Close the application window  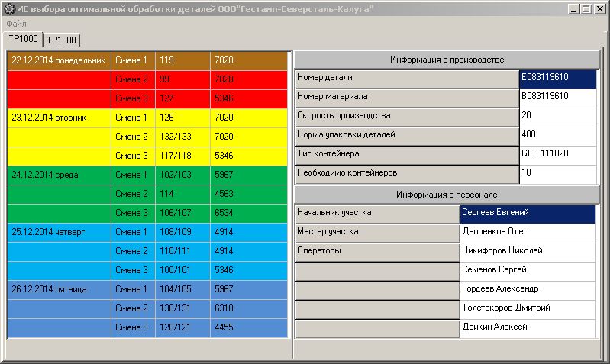[599, 9]
